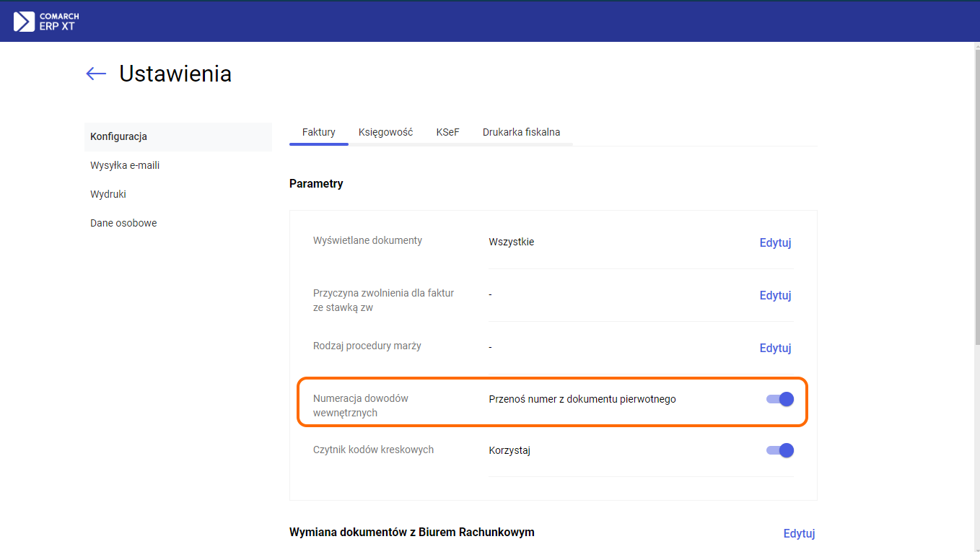
Task: Click the Wszystkie value for displayed documents
Action: point(511,242)
